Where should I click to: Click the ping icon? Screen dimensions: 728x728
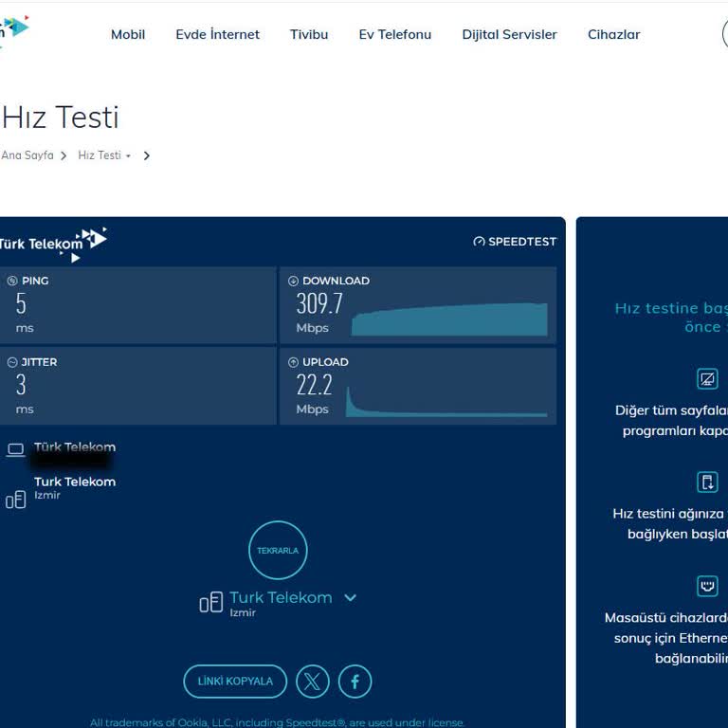coord(12,282)
